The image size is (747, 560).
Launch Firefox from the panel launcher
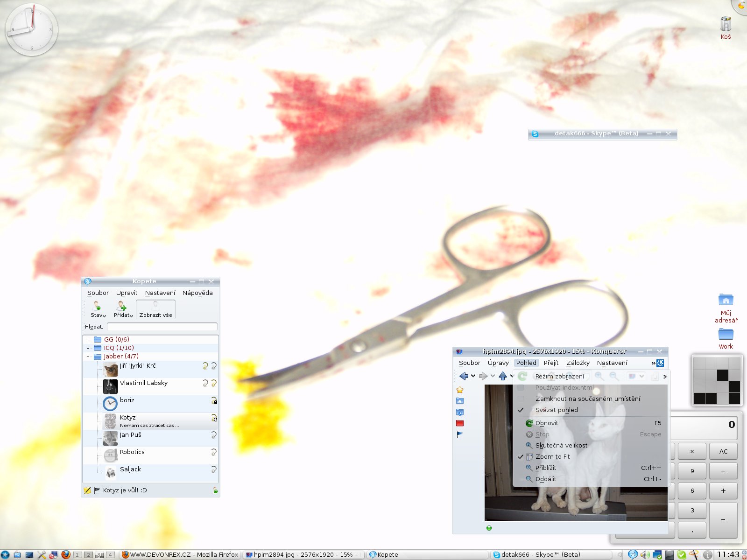pyautogui.click(x=66, y=554)
